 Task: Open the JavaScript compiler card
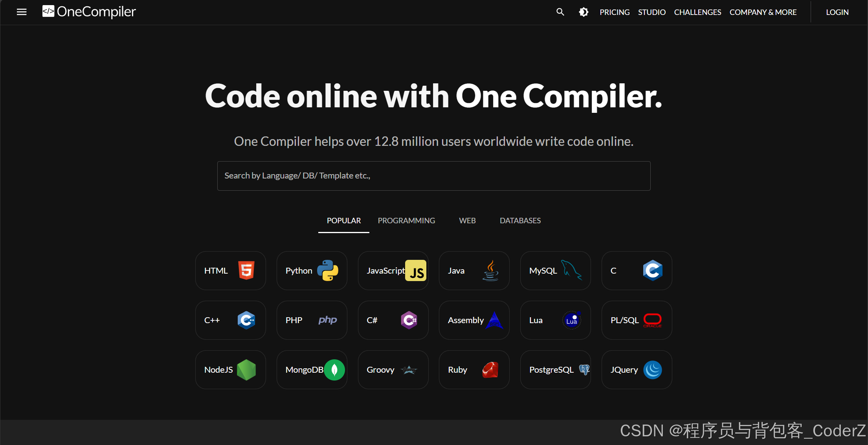click(x=393, y=271)
